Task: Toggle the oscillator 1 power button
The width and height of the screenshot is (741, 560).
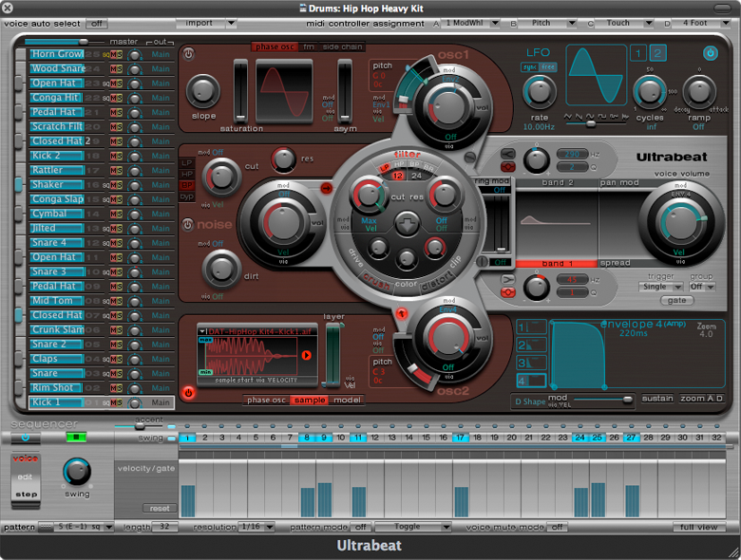Action: pyautogui.click(x=187, y=55)
